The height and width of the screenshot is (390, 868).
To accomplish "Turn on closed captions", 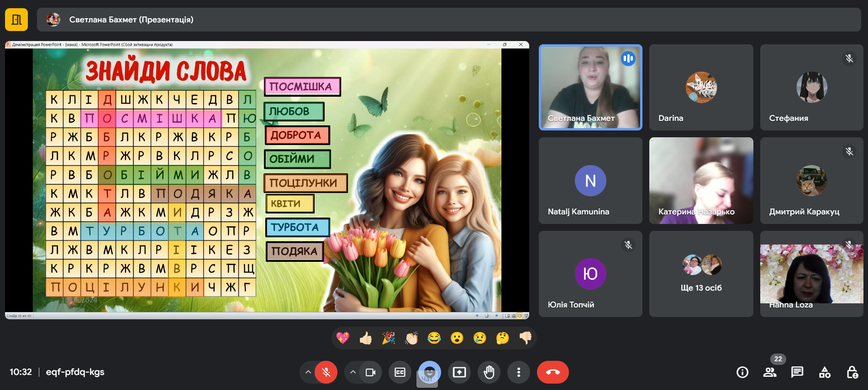I will 400,372.
